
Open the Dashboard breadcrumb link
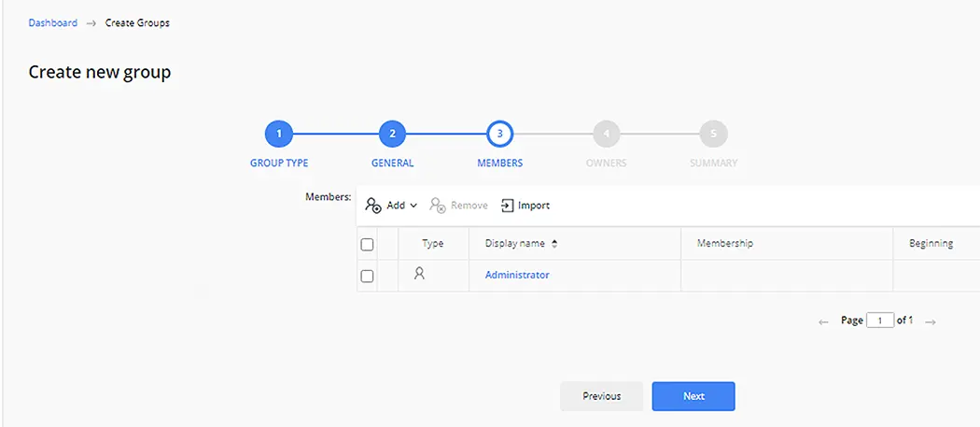tap(53, 23)
